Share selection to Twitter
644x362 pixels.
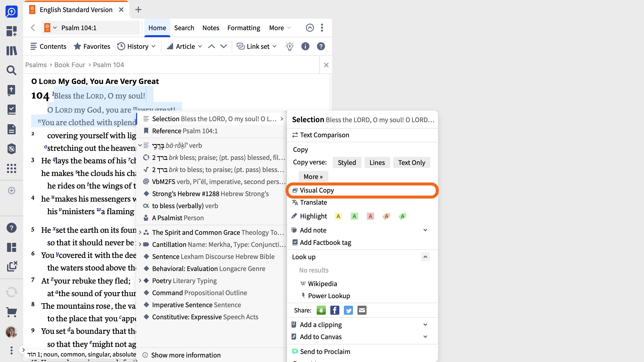(348, 310)
